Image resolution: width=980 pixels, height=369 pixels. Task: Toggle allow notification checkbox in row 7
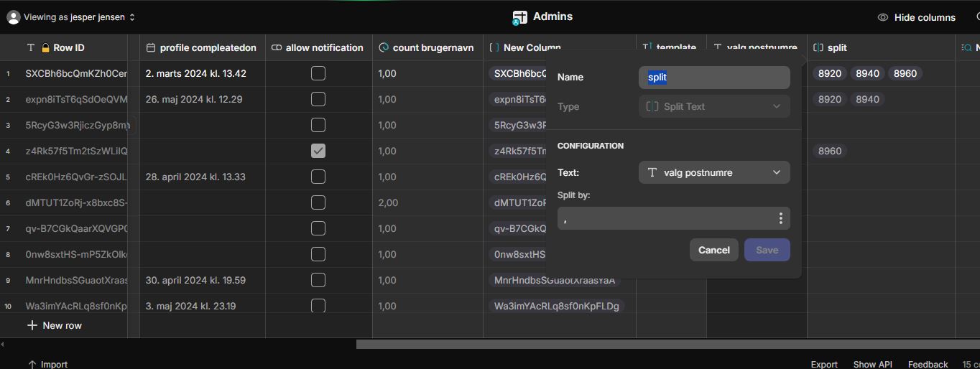pyautogui.click(x=318, y=228)
